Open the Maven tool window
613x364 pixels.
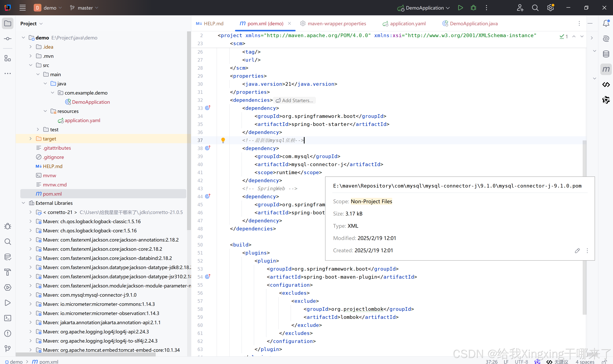(606, 69)
